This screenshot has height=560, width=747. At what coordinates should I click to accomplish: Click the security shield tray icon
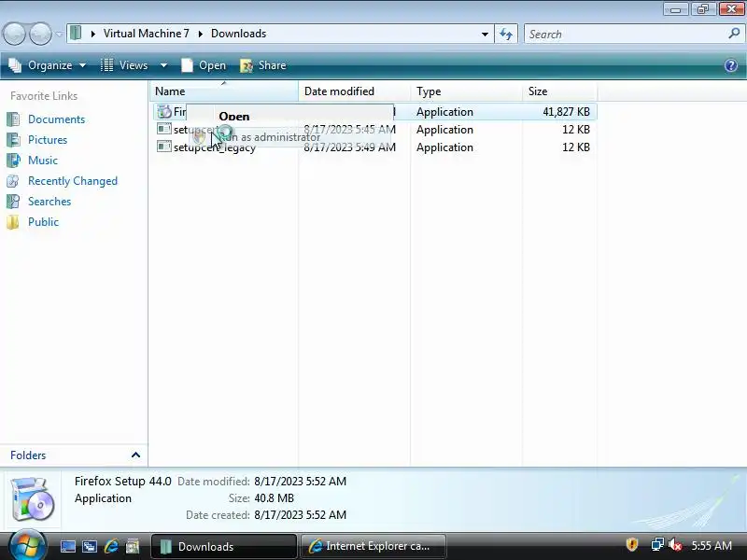click(632, 544)
